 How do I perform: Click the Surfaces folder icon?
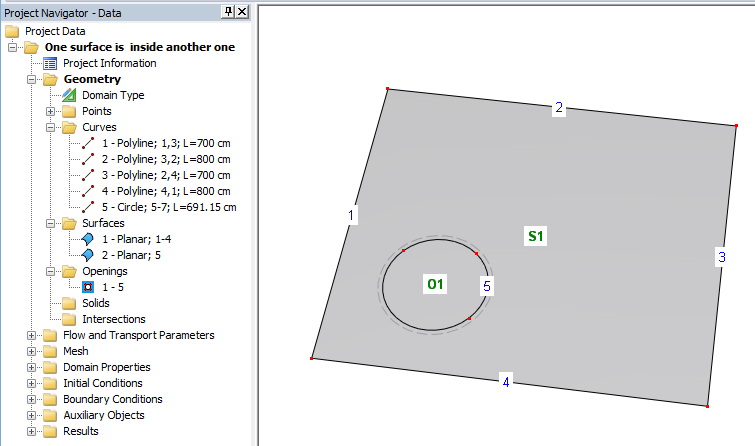click(69, 223)
